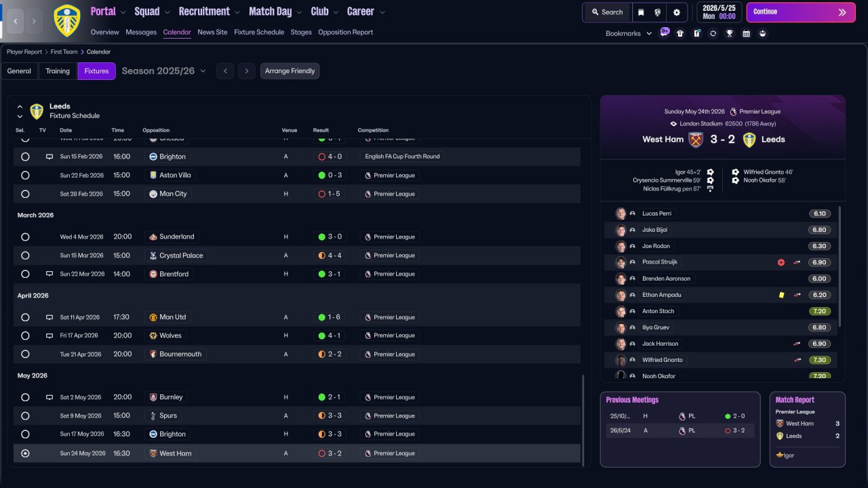The width and height of the screenshot is (868, 488).
Task: Click the down chevron beside Leeds title
Action: [20, 117]
